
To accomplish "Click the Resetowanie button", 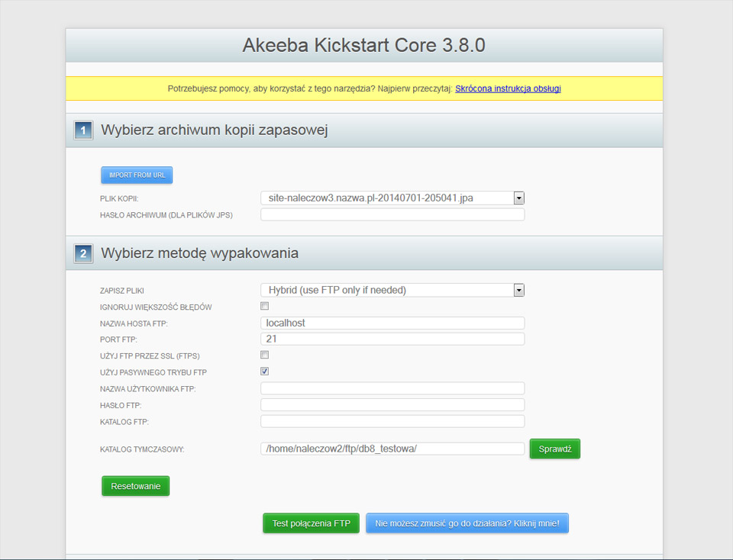I will [136, 486].
